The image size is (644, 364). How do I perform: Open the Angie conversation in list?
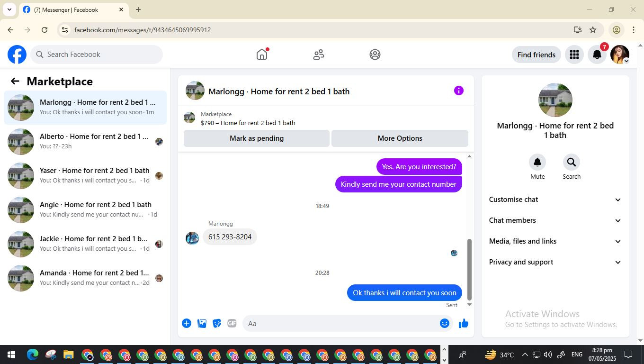[x=85, y=210]
